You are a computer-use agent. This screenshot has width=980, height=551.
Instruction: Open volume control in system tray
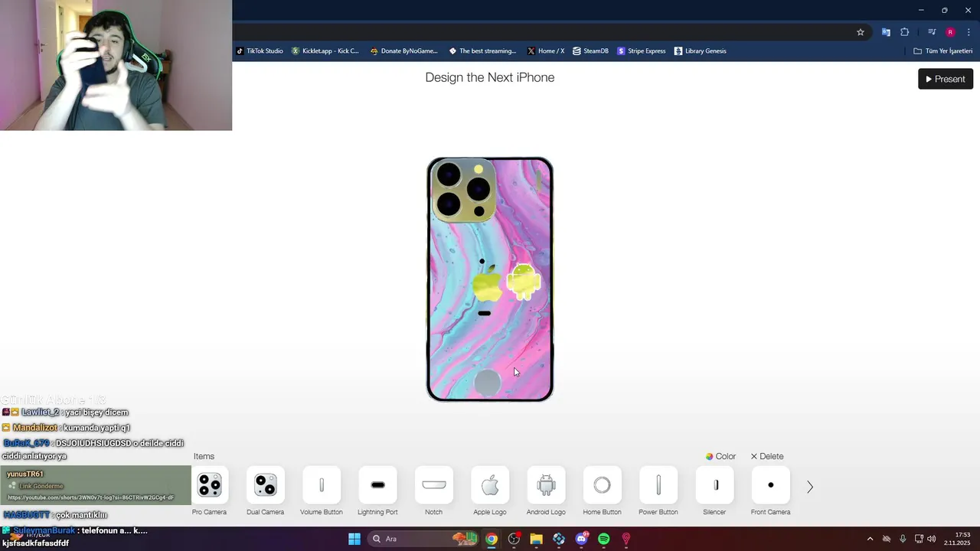(x=931, y=539)
